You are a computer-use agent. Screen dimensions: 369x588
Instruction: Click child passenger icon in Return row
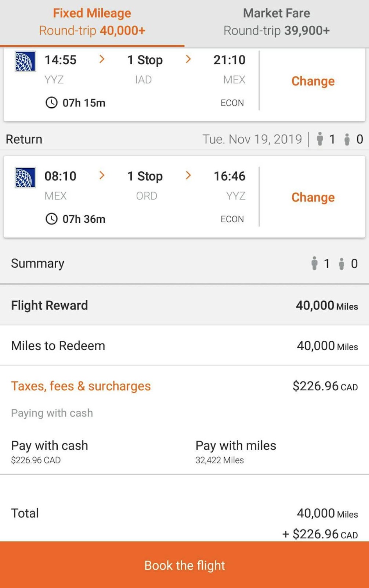click(x=347, y=140)
